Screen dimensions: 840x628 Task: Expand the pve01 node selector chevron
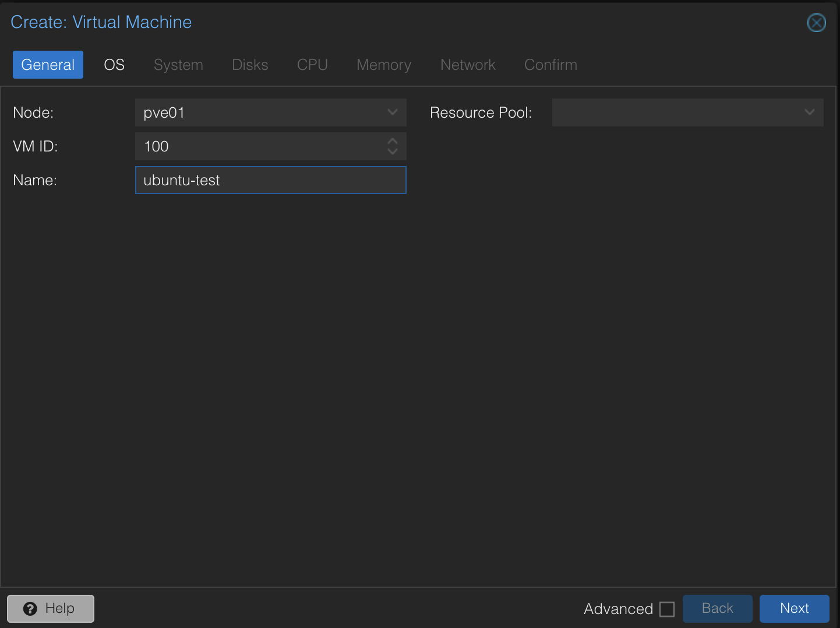pos(392,112)
